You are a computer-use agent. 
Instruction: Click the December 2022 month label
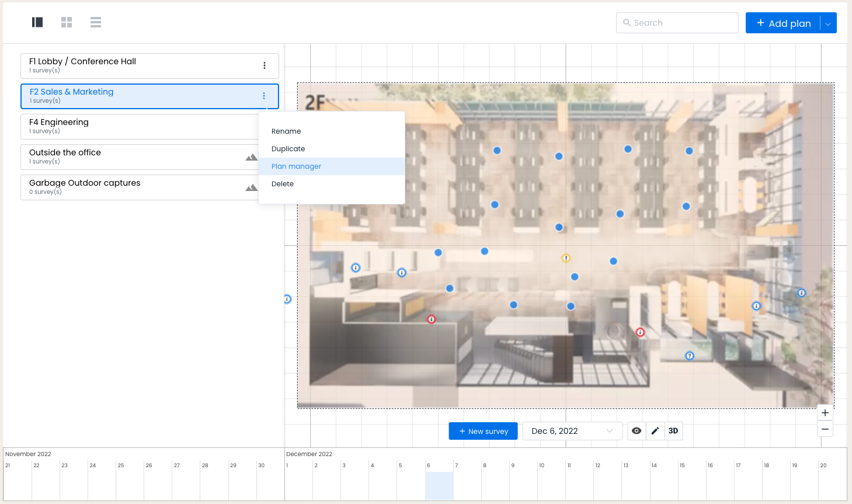309,454
